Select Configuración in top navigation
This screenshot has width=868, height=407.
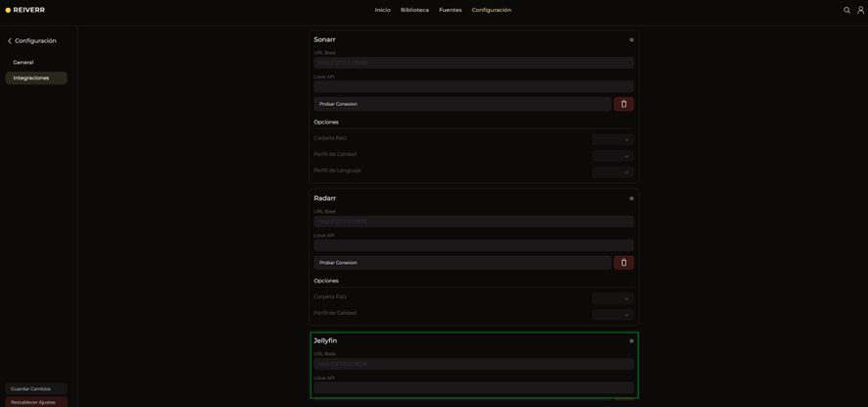pos(492,10)
